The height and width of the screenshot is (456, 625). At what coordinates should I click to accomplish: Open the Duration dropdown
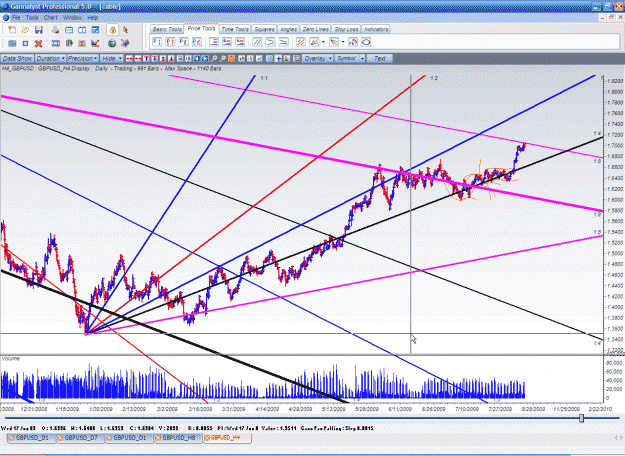point(50,59)
